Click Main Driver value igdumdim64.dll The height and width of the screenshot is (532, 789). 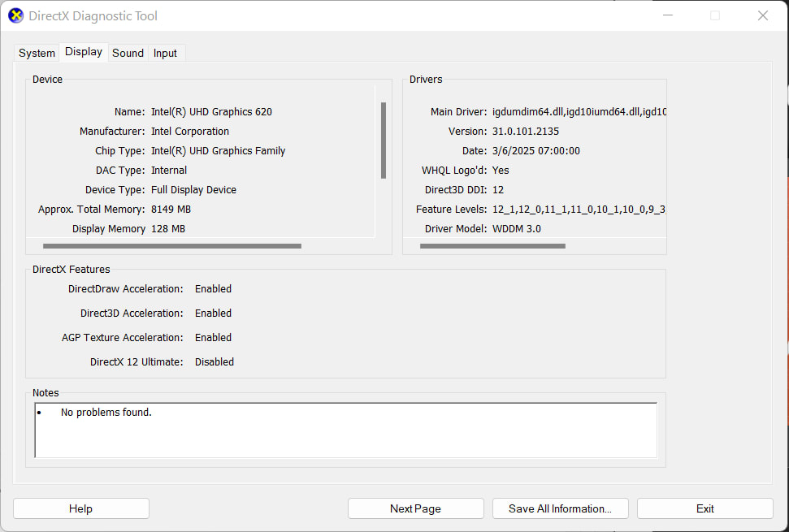(579, 111)
